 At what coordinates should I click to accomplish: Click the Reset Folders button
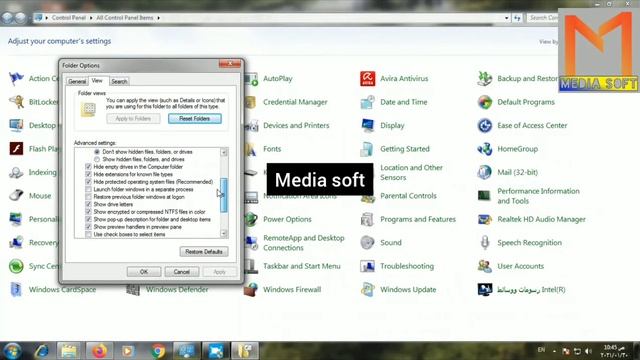coord(195,118)
